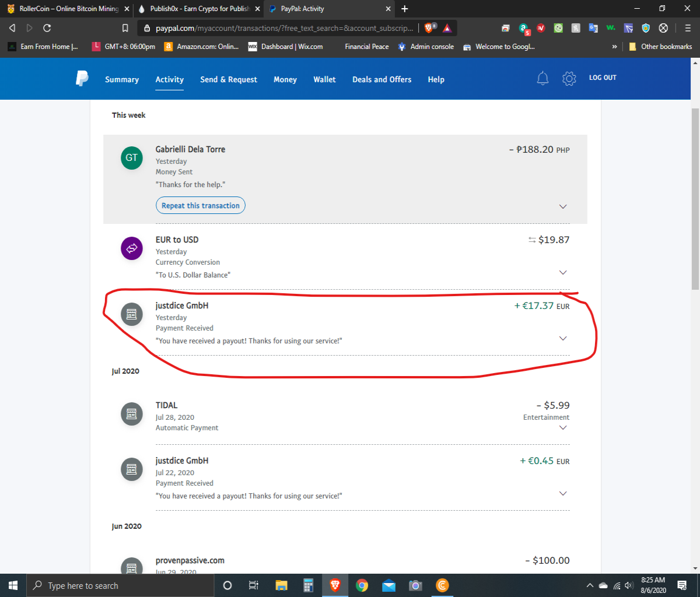Collapse the Gabrielli Dela Torre transaction details
Image resolution: width=700 pixels, height=597 pixels.
point(563,206)
